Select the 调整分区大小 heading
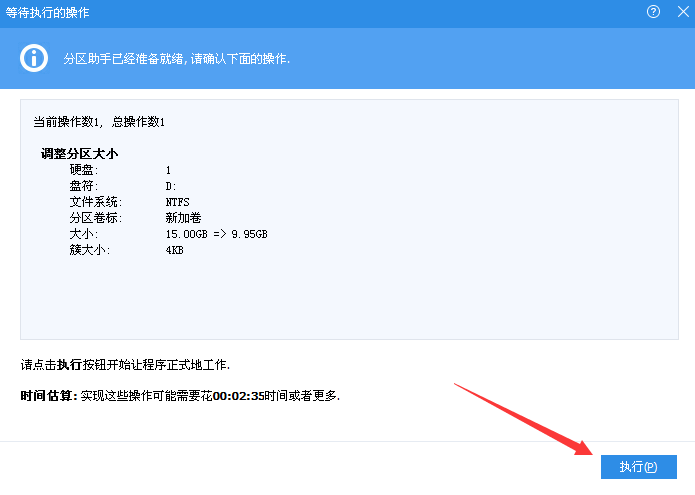 click(79, 154)
